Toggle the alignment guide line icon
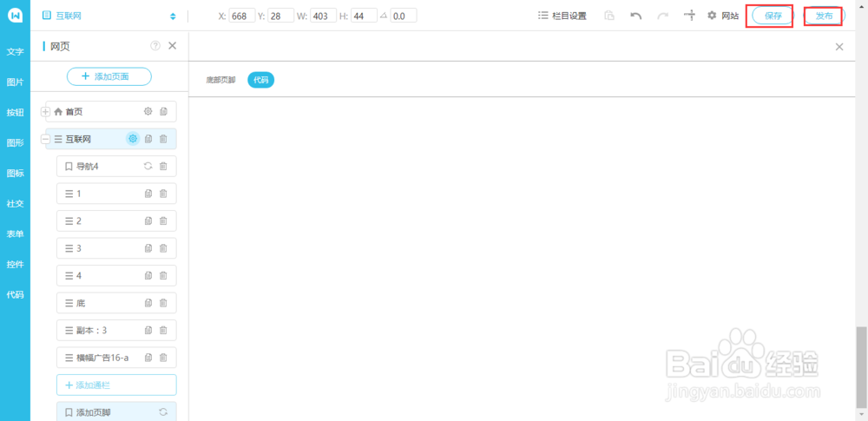 click(690, 16)
